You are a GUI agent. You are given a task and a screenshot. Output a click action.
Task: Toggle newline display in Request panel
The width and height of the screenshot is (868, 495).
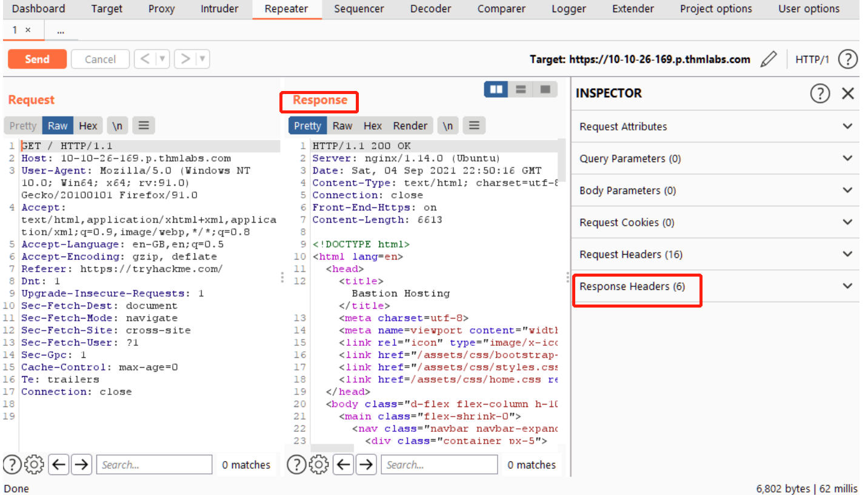(x=118, y=126)
